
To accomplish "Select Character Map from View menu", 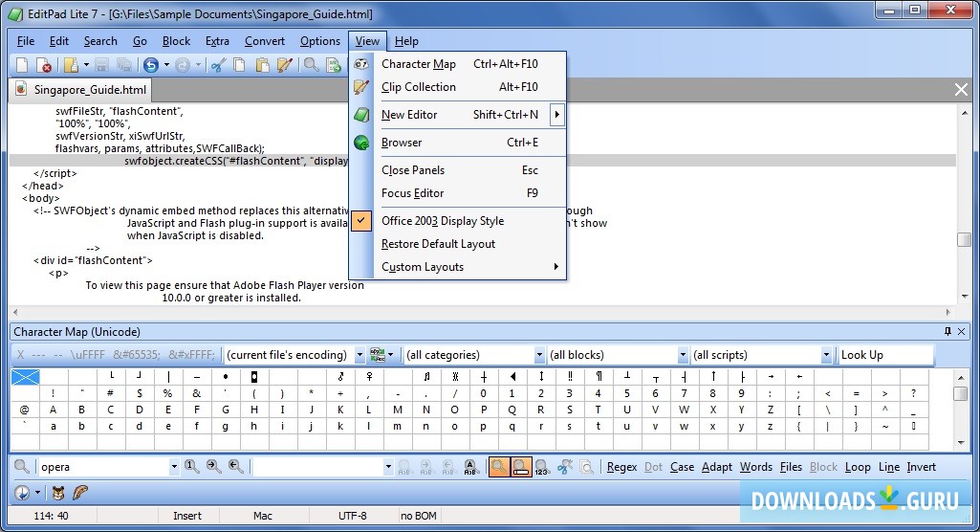I will [419, 64].
